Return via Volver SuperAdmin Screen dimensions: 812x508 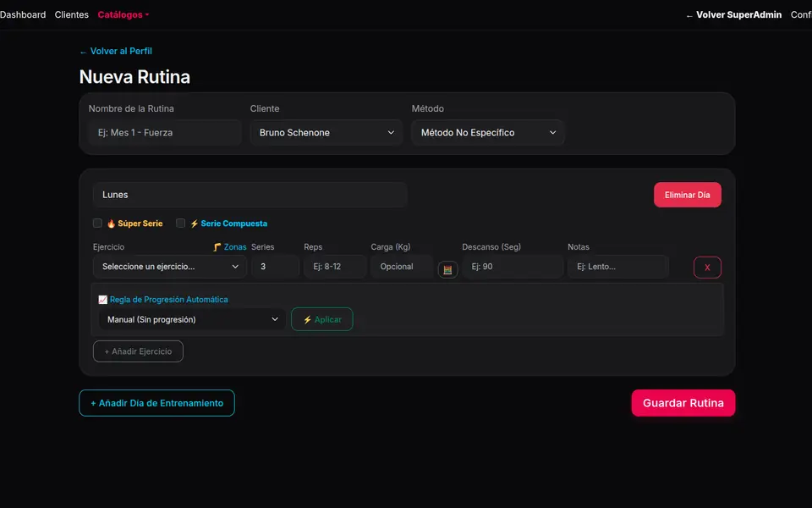coord(734,14)
